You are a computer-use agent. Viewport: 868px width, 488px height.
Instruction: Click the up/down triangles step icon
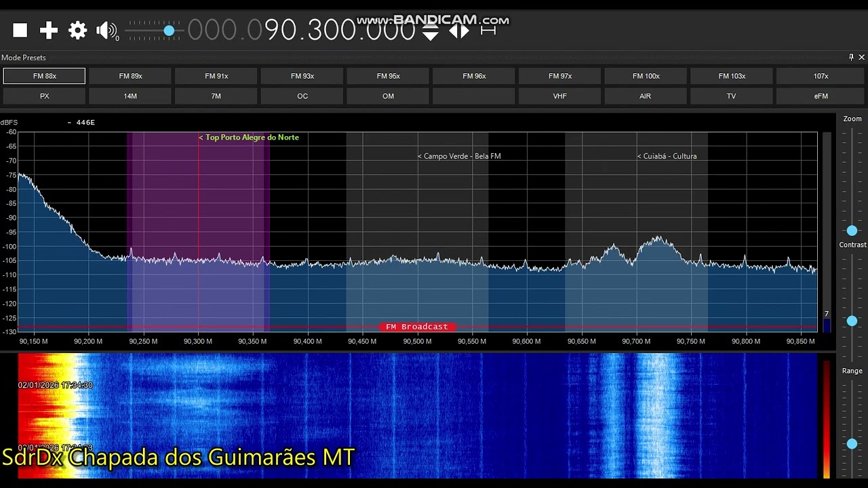pos(431,30)
